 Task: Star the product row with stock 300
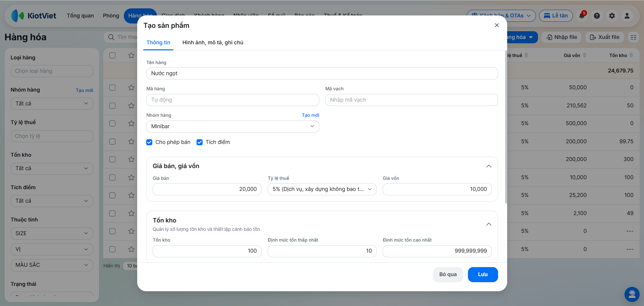tap(131, 159)
